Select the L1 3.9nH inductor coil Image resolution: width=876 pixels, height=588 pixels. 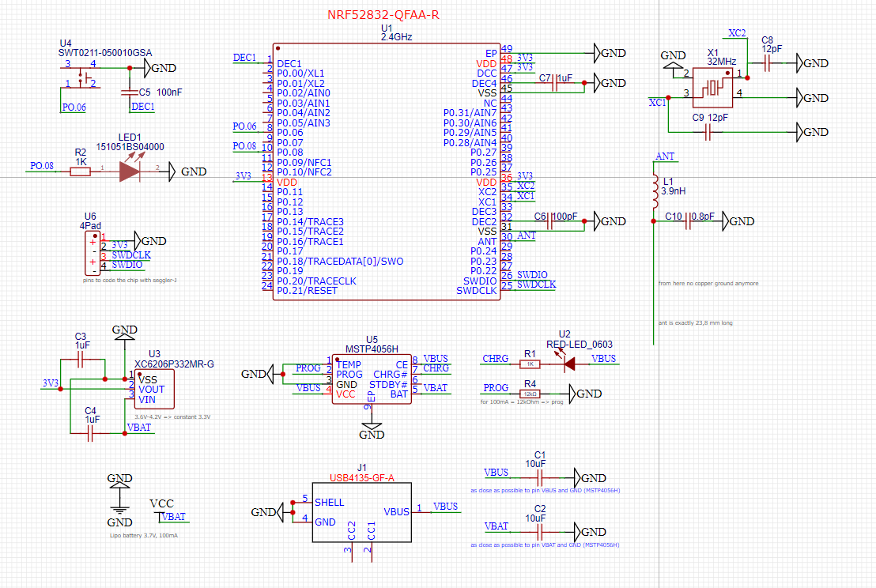click(655, 194)
